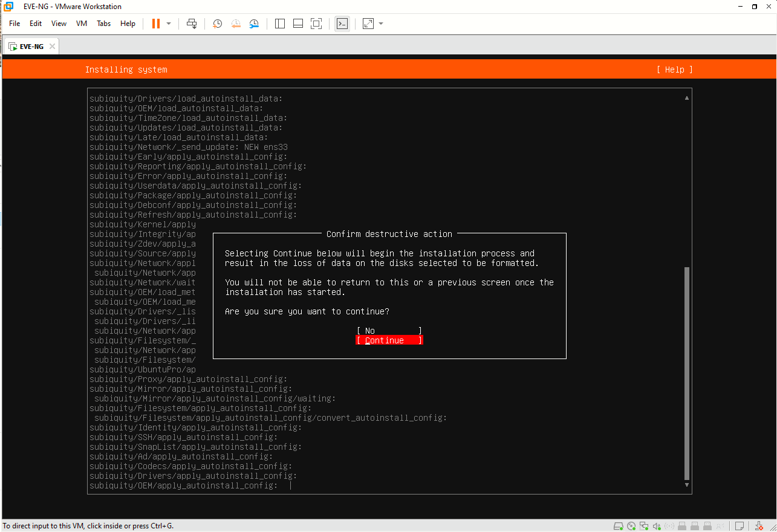Click the "Installing system" header title
This screenshot has width=777, height=532.
point(126,70)
